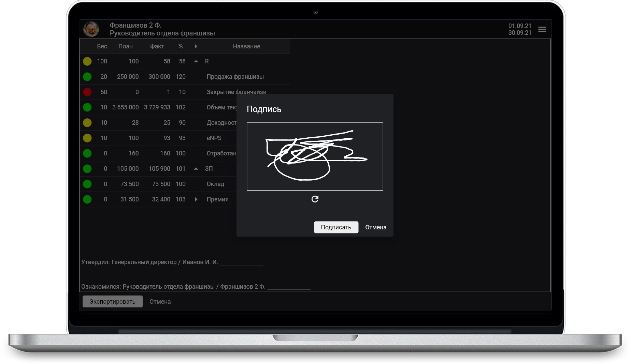Click the 250 000 plan value
Image resolution: width=631 pixels, height=364 pixels.
pyautogui.click(x=128, y=77)
